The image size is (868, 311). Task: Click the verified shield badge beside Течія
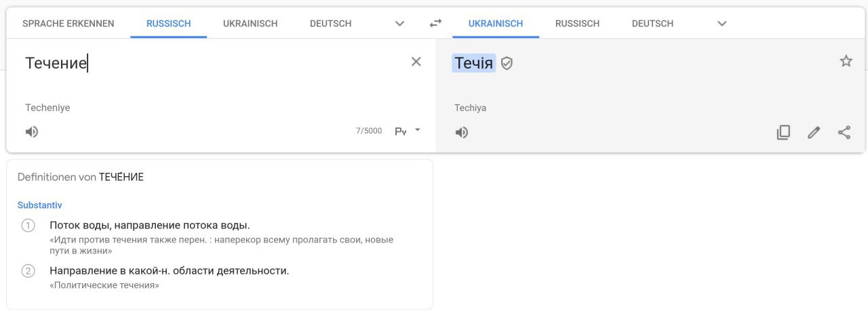point(507,64)
